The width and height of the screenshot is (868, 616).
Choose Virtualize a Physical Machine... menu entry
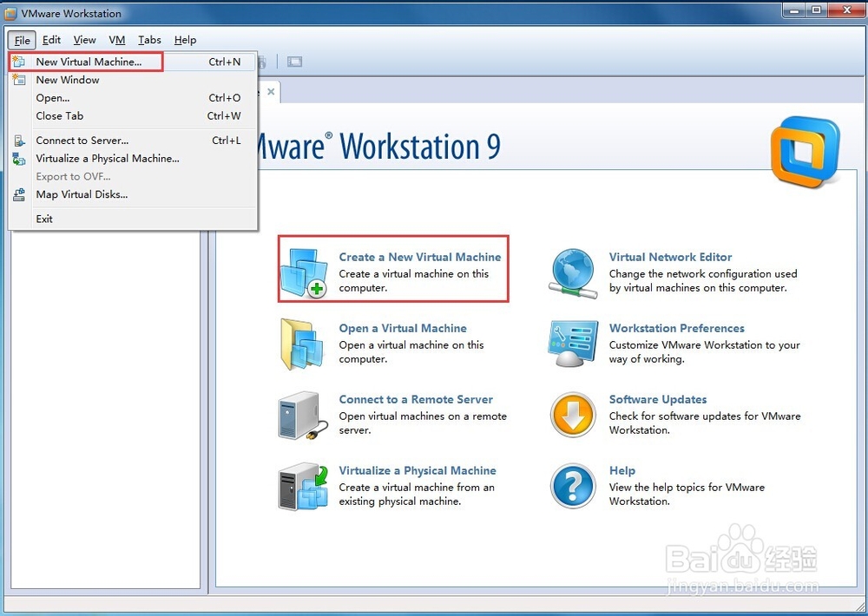click(132, 158)
